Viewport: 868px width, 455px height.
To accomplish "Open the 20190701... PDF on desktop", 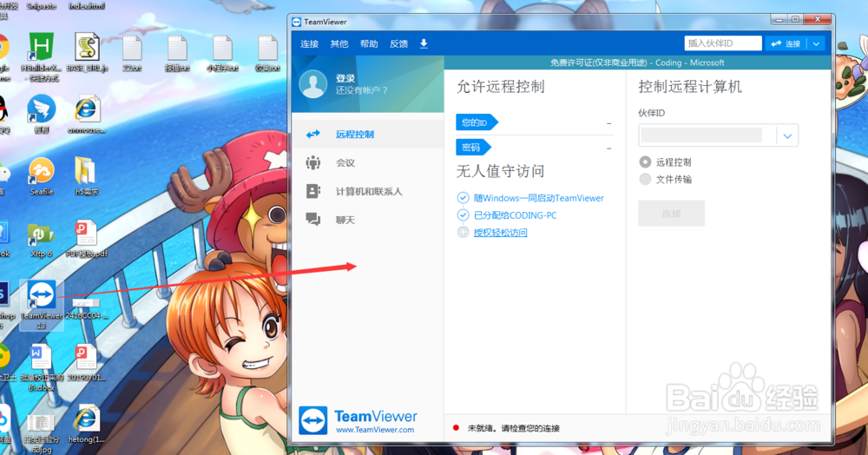I will pyautogui.click(x=86, y=362).
